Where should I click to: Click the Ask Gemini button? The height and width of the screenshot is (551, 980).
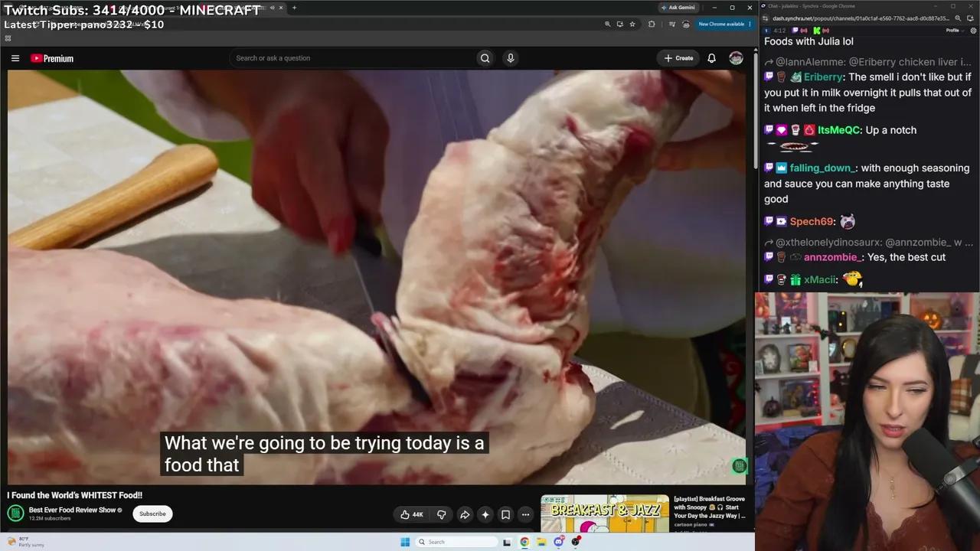[678, 8]
